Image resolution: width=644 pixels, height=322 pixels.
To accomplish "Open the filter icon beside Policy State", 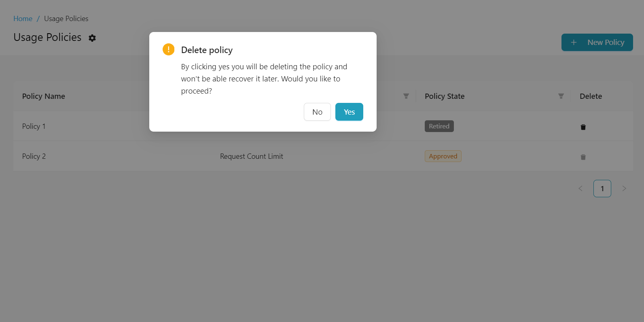I will click(561, 96).
